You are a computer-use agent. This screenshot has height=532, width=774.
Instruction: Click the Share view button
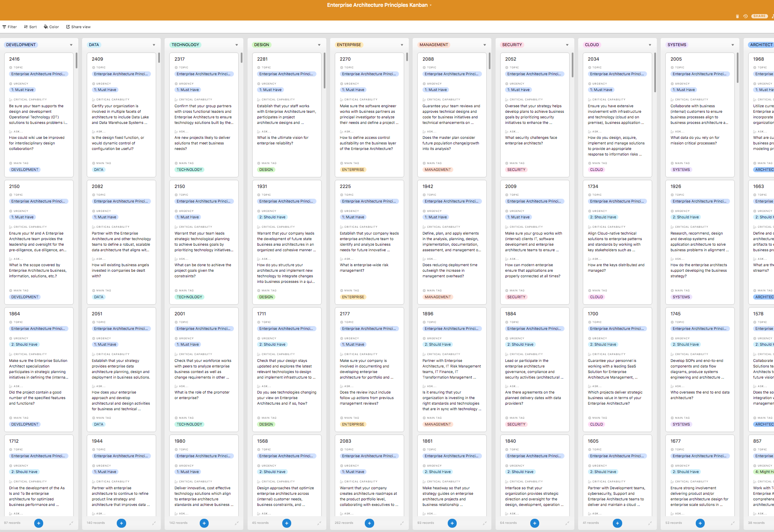pos(78,27)
